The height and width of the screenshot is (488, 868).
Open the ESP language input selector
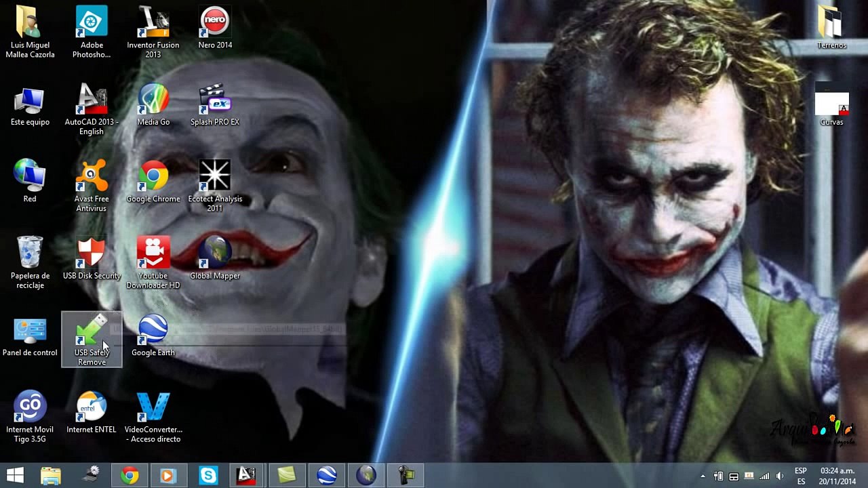[x=801, y=476]
